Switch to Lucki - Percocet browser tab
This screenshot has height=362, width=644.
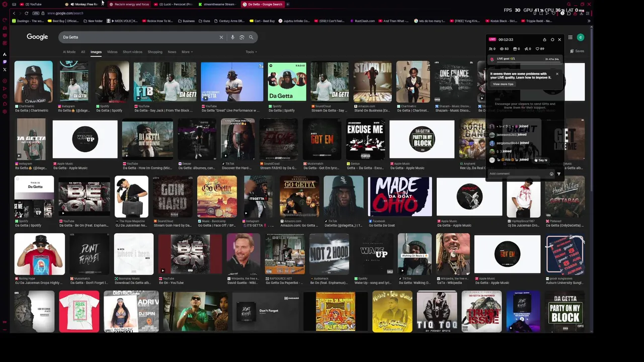174,4
